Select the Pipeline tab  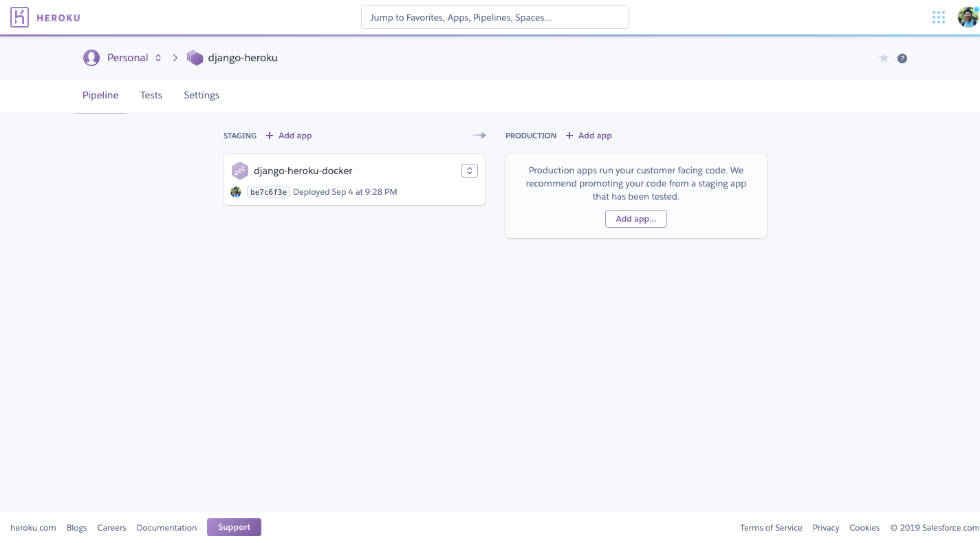pos(100,95)
